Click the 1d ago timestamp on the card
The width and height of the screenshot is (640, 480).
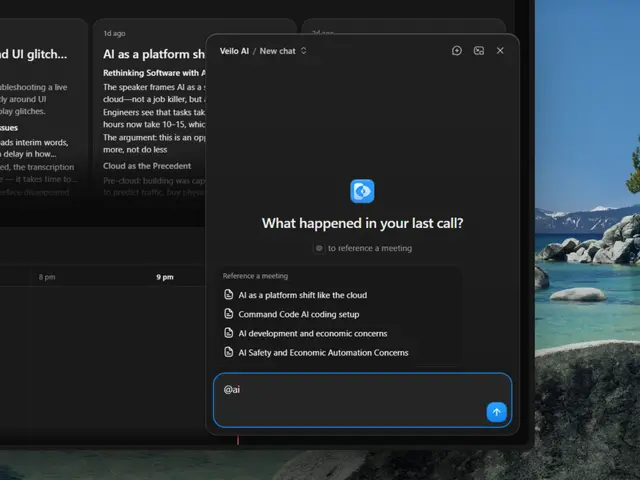click(114, 33)
